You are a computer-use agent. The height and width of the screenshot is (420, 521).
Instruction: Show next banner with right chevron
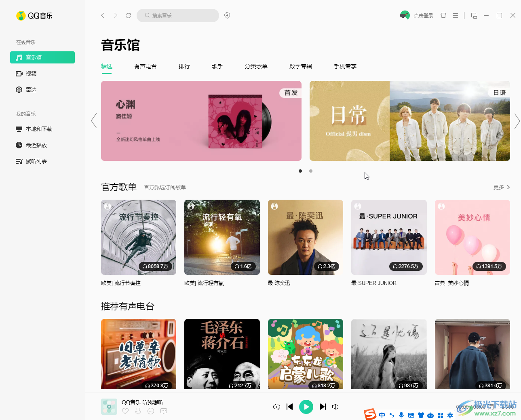517,120
